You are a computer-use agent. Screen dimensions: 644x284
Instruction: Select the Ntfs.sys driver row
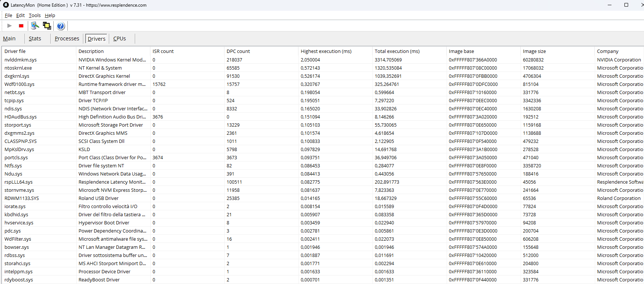point(323,166)
